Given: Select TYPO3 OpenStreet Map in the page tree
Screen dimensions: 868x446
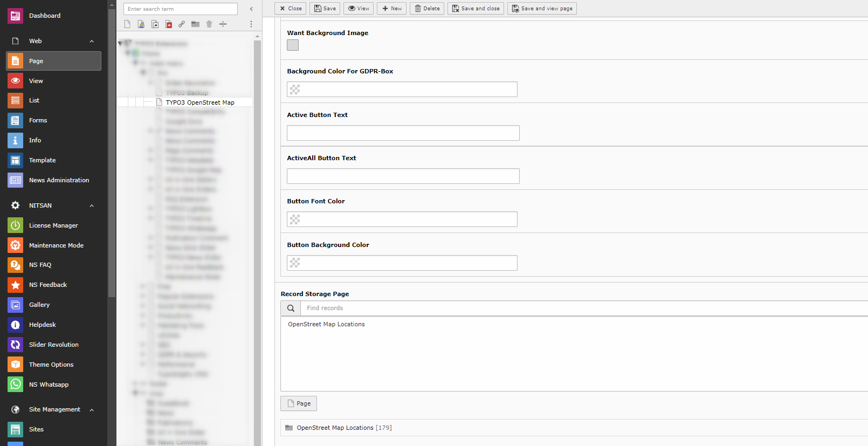Looking at the screenshot, I should pos(200,102).
